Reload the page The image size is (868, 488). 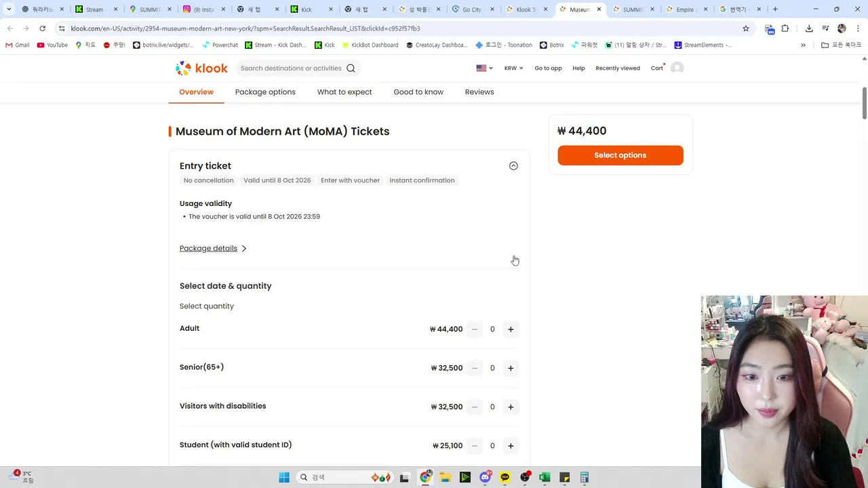click(42, 28)
